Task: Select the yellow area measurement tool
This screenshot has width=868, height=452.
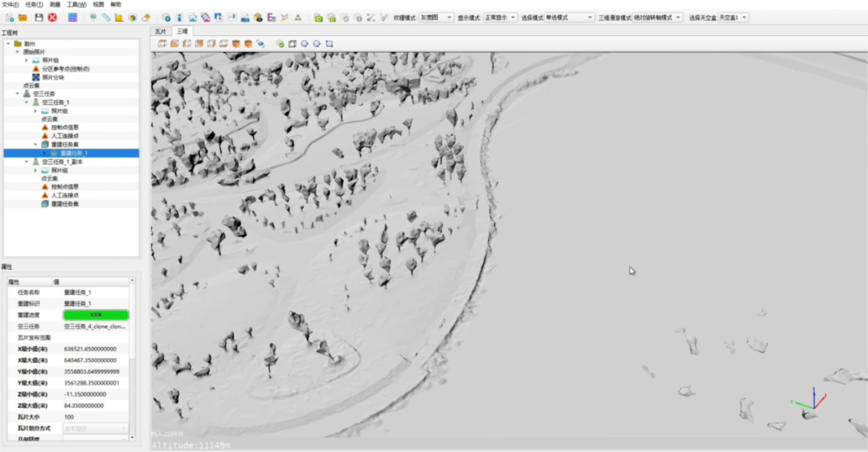Action: pyautogui.click(x=119, y=18)
